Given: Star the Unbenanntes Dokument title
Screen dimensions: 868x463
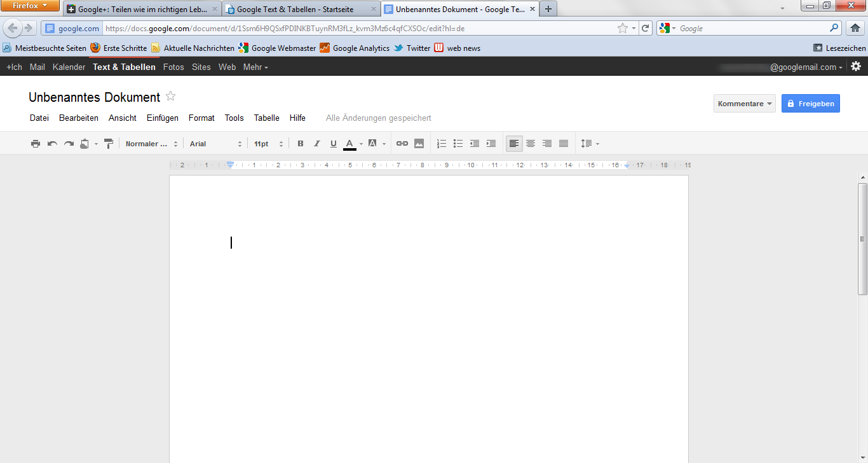Looking at the screenshot, I should 170,97.
